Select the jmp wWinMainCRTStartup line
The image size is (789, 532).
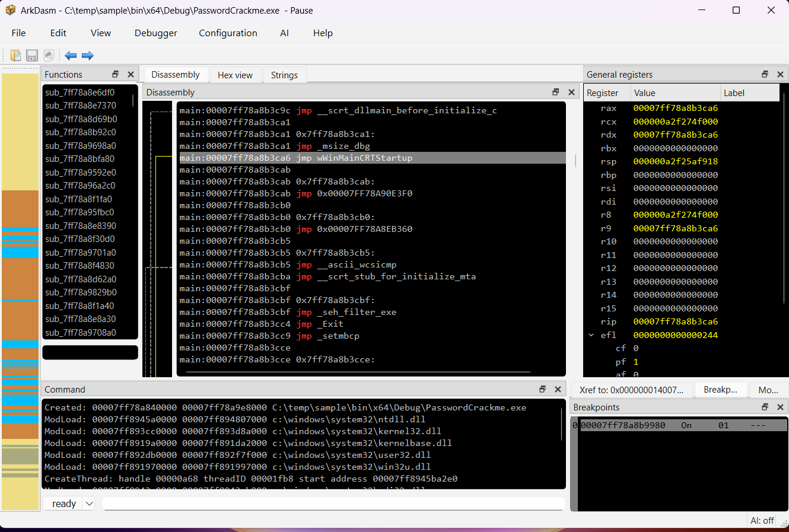tap(373, 158)
